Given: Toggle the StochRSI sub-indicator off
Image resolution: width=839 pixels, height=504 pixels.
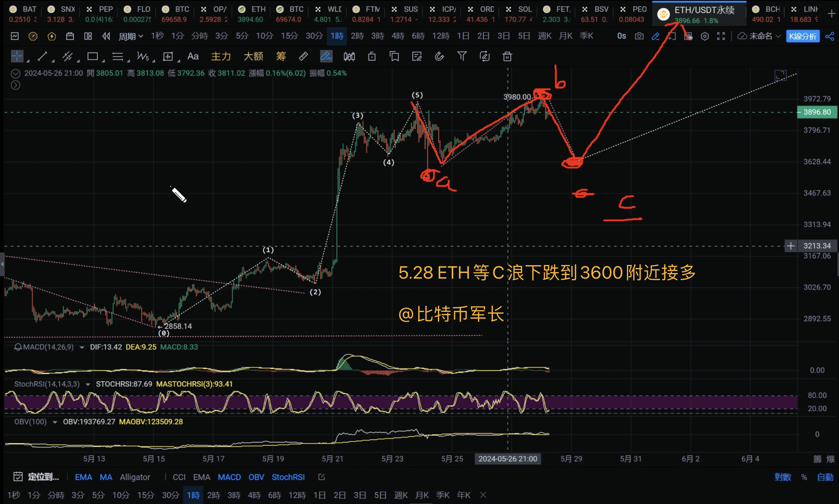Looking at the screenshot, I should point(288,477).
